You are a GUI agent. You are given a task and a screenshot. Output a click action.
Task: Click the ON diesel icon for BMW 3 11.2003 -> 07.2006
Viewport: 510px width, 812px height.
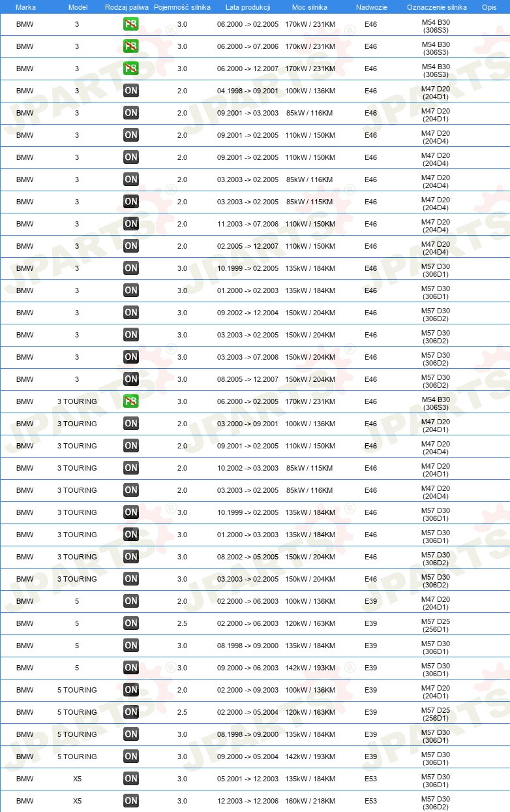point(131,224)
